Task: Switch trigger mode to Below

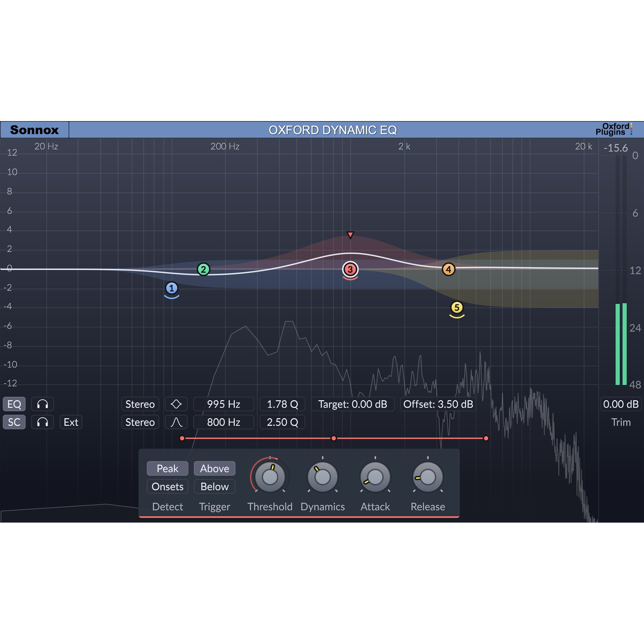Action: (x=214, y=486)
